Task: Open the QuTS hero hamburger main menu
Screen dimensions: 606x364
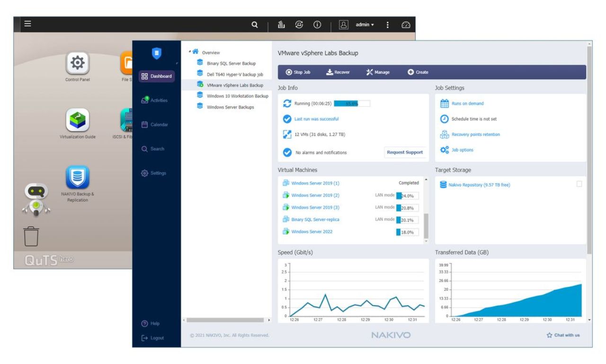Action: tap(28, 24)
